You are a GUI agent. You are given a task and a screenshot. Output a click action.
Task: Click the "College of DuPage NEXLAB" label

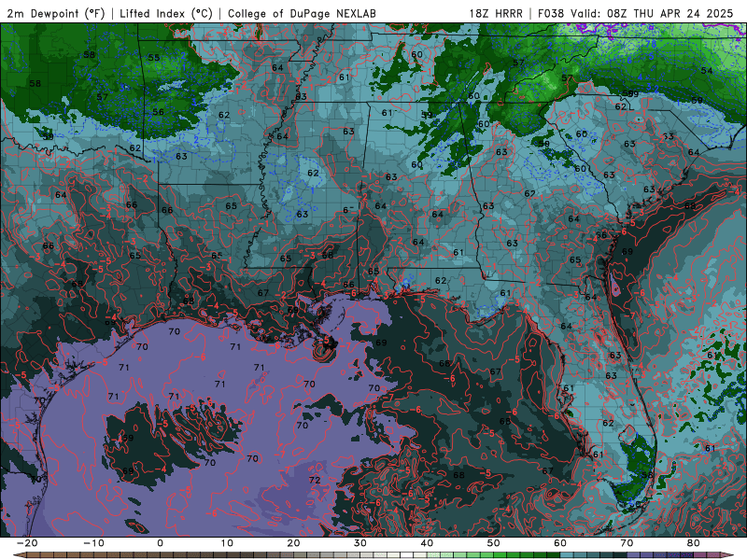coord(302,14)
